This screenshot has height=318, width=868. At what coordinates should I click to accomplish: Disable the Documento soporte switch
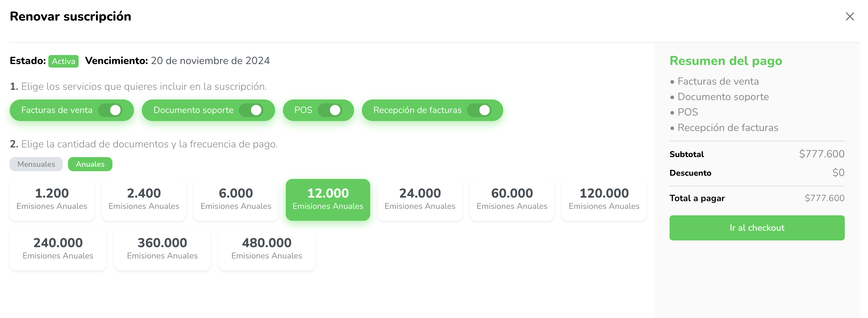click(251, 110)
